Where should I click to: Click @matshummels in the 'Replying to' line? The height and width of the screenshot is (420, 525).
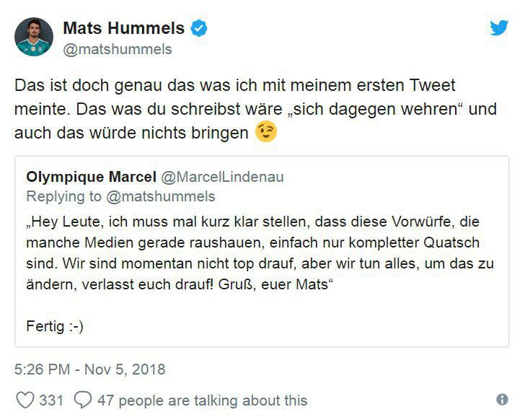tap(161, 196)
